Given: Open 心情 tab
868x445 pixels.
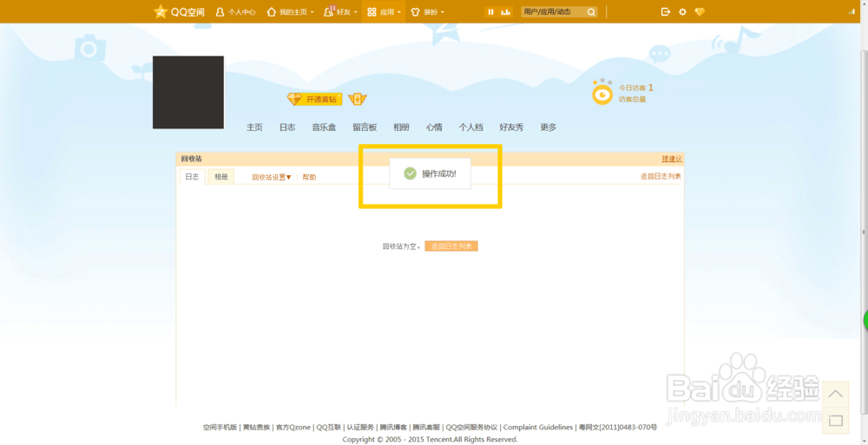Looking at the screenshot, I should click(x=434, y=128).
